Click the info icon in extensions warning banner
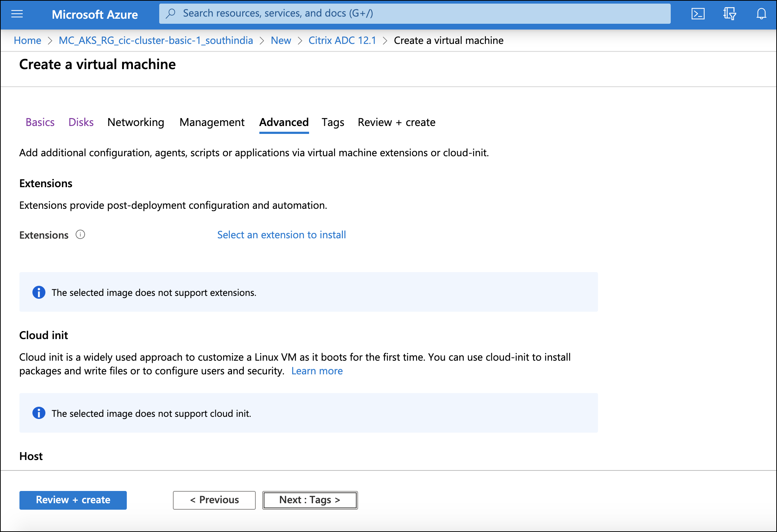This screenshot has width=777, height=532. click(38, 292)
